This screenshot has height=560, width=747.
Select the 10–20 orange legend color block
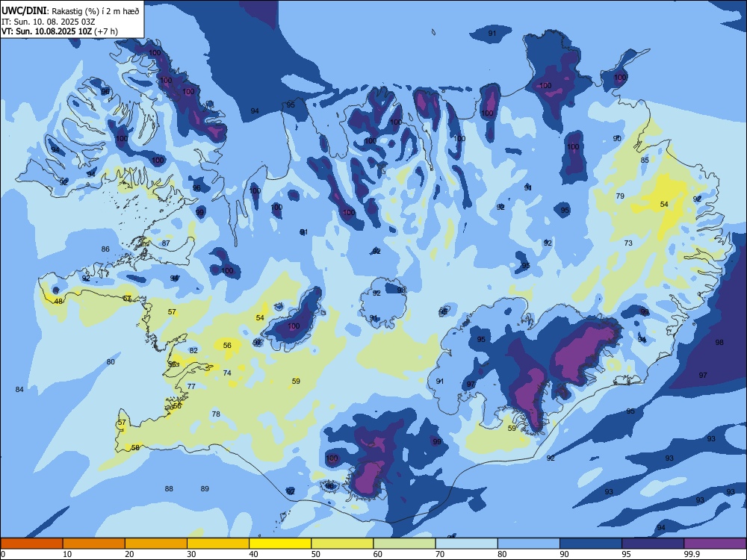94,544
